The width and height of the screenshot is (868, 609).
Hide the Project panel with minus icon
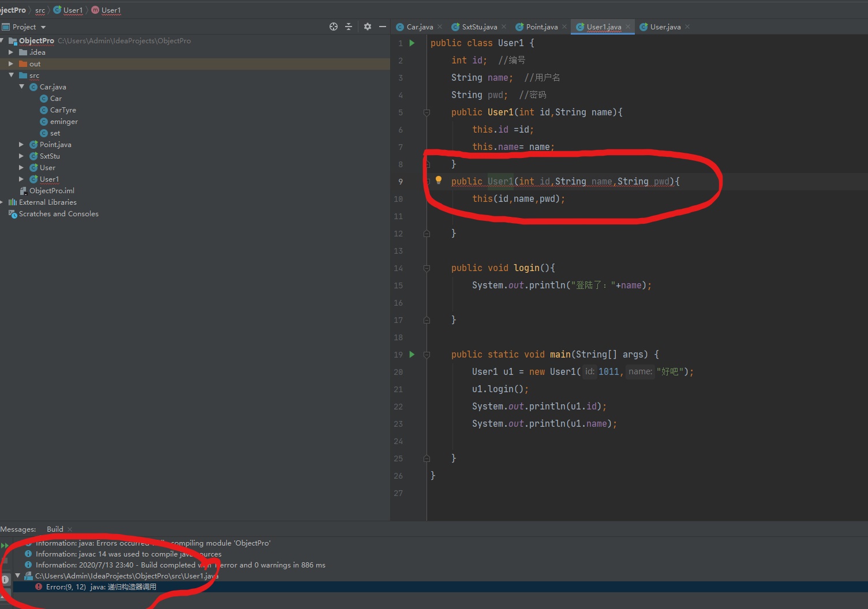pyautogui.click(x=382, y=27)
